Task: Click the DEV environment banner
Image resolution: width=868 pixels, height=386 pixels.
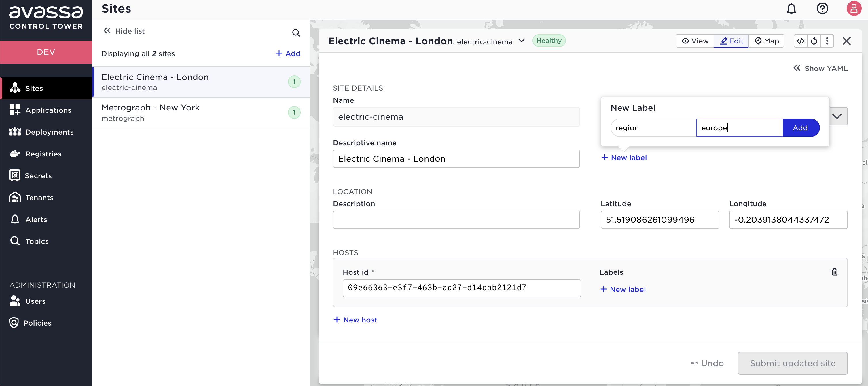Action: [x=46, y=52]
